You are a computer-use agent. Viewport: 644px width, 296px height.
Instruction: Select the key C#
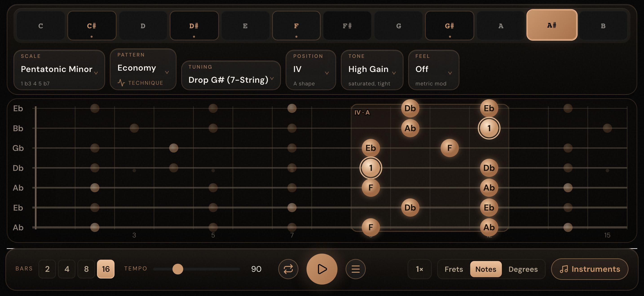pos(92,26)
